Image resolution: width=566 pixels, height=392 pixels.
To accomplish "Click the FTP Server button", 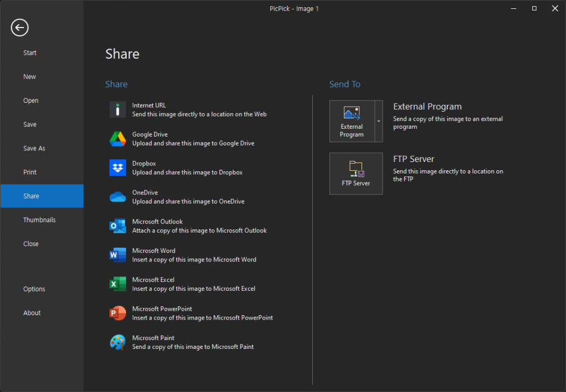I will pos(356,174).
